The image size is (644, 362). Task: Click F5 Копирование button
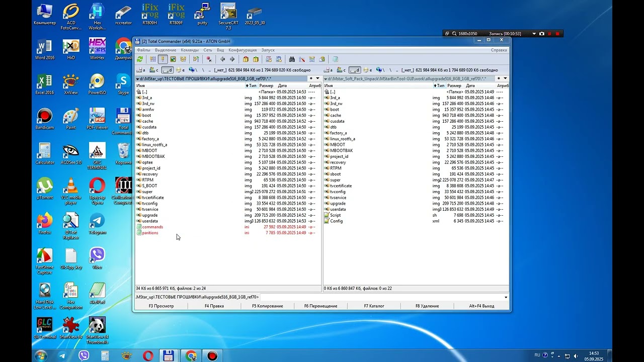268,306
